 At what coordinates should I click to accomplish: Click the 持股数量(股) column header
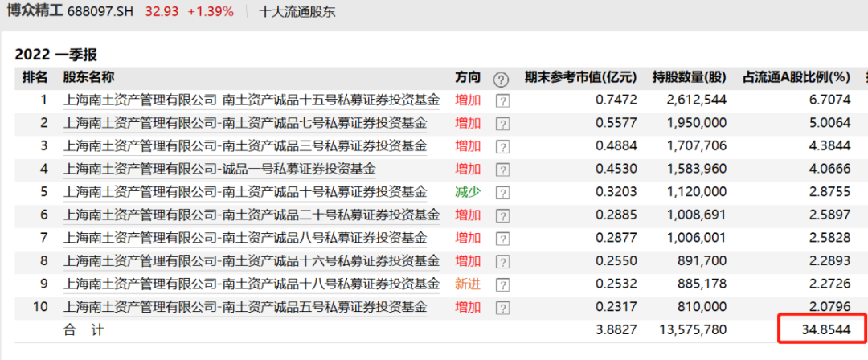coord(690,77)
